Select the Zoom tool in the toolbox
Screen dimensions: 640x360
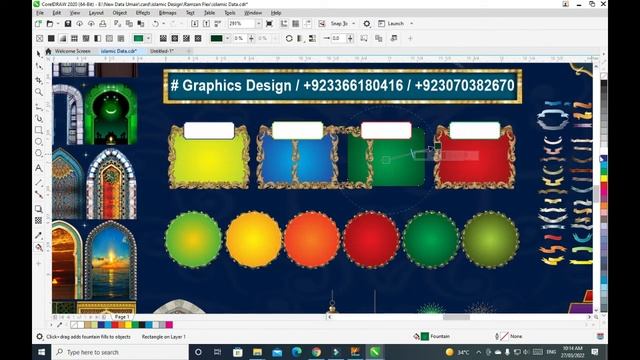pyautogui.click(x=39, y=92)
